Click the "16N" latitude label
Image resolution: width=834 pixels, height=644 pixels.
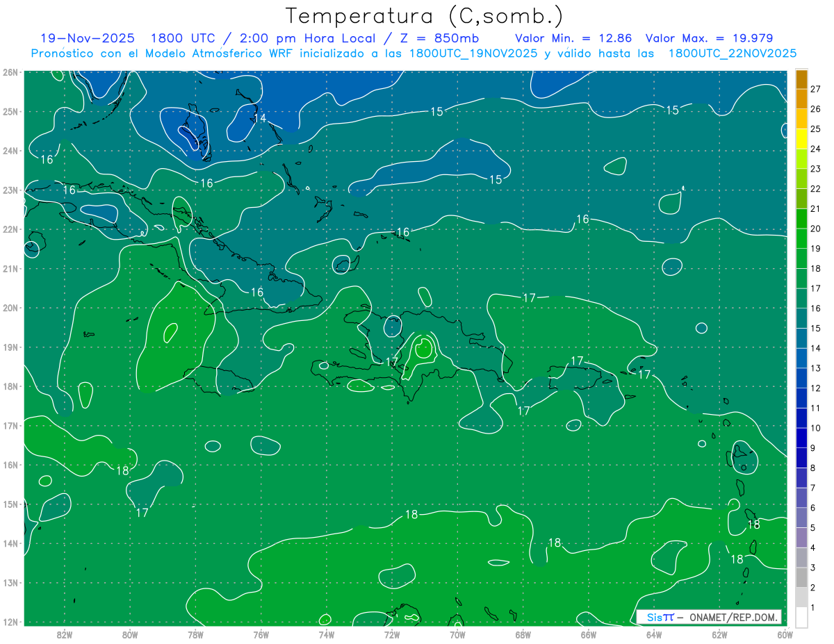tap(10, 465)
